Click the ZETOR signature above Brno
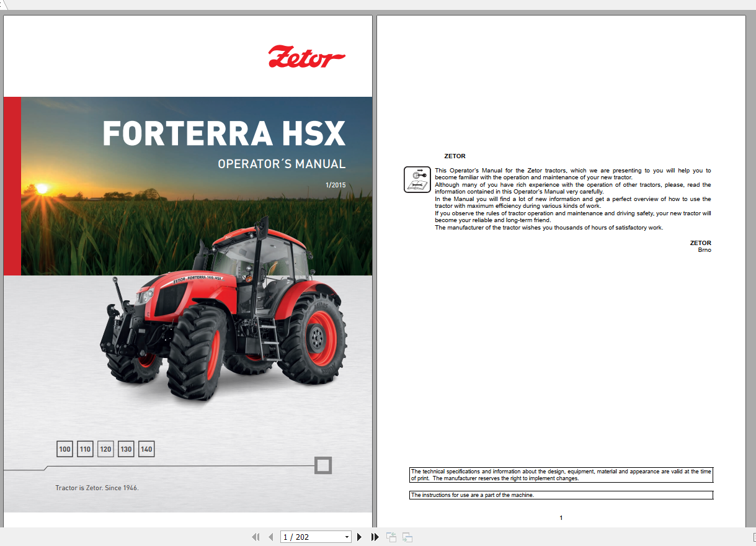Image resolution: width=756 pixels, height=546 pixels. click(701, 243)
